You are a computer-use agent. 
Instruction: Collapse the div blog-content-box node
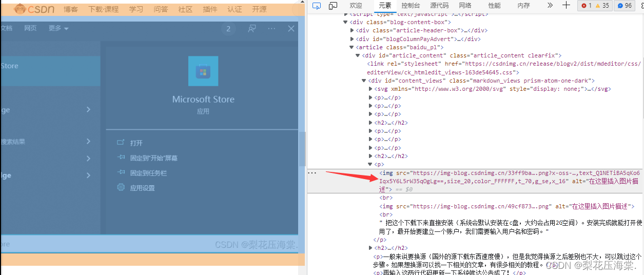345,22
